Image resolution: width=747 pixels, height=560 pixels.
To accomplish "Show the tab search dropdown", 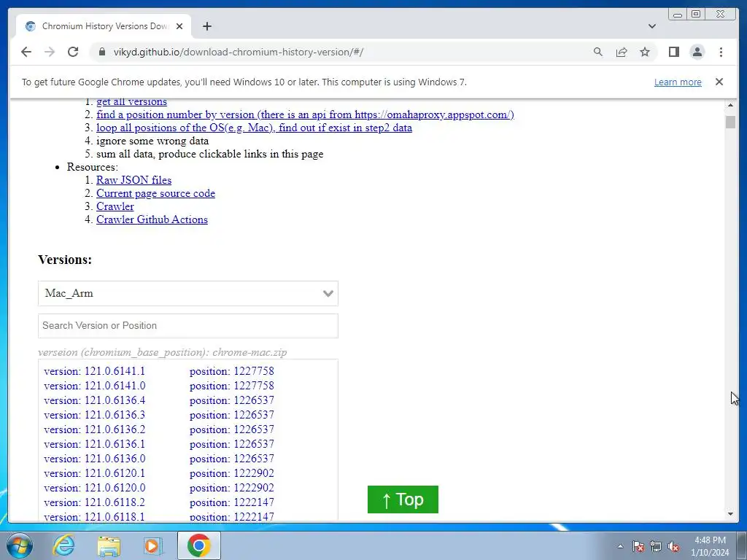I will tap(651, 26).
